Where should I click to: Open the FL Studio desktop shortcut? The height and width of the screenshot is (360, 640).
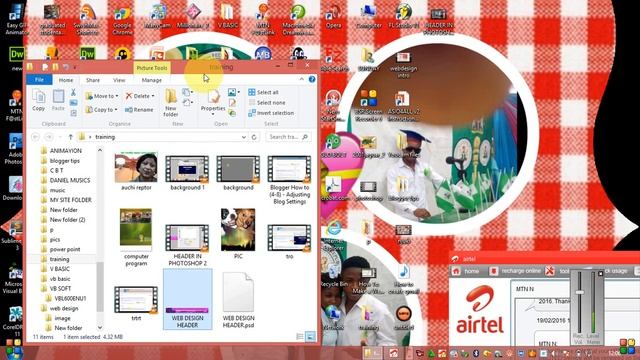(403, 16)
